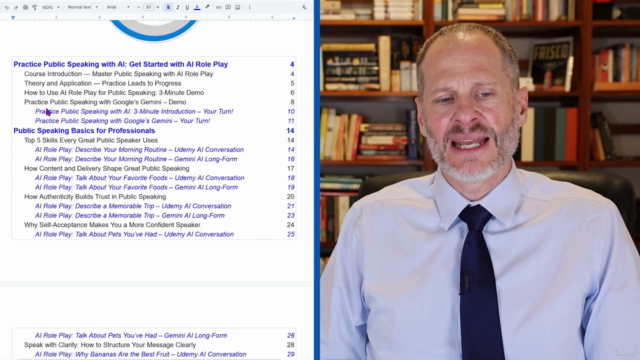640x360 pixels.
Task: Click the Redo icon in the toolbar
Action: click(x=16, y=7)
